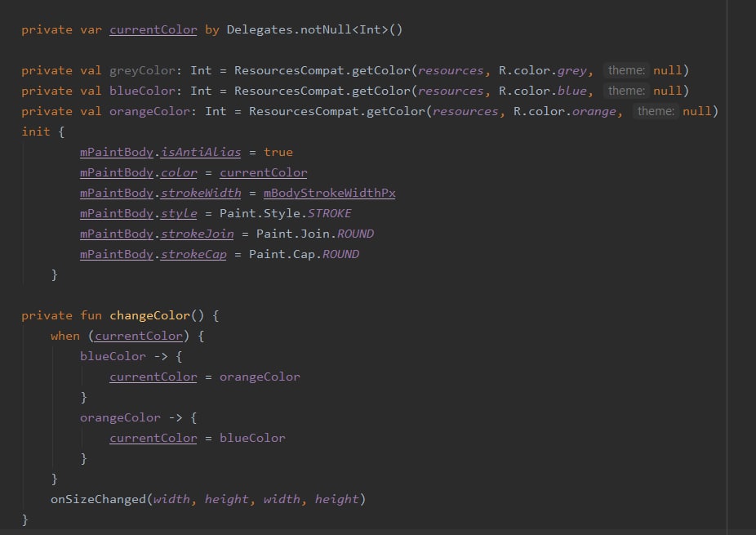Click the orangeColor val declaration name
Viewport: 756px width, 535px height.
tap(149, 111)
